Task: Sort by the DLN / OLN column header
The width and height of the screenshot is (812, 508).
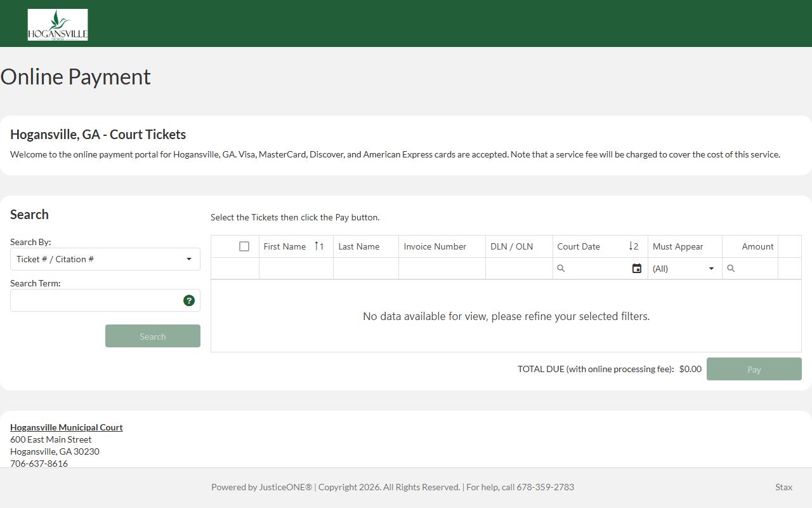Action: tap(511, 246)
